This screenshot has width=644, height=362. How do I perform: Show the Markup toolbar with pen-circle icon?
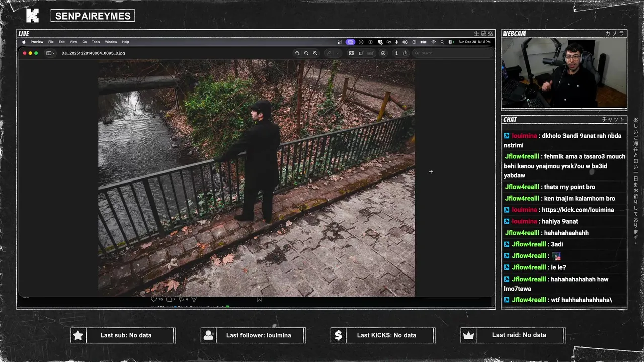tap(383, 53)
